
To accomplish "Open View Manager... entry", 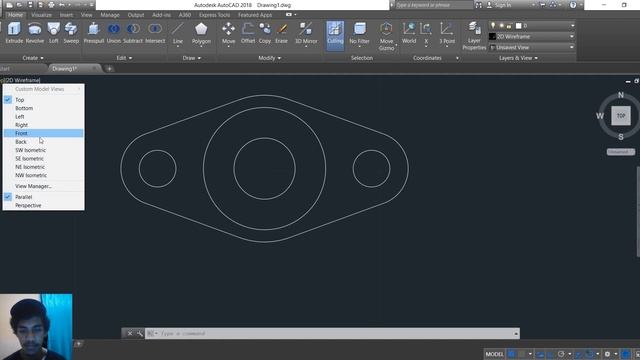I will [x=43, y=186].
